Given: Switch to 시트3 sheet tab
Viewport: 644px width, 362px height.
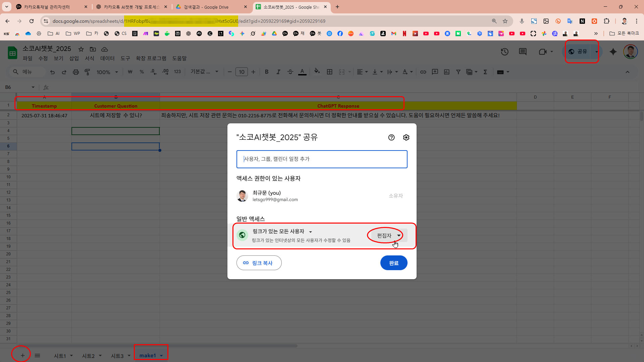Looking at the screenshot, I should pos(117,356).
